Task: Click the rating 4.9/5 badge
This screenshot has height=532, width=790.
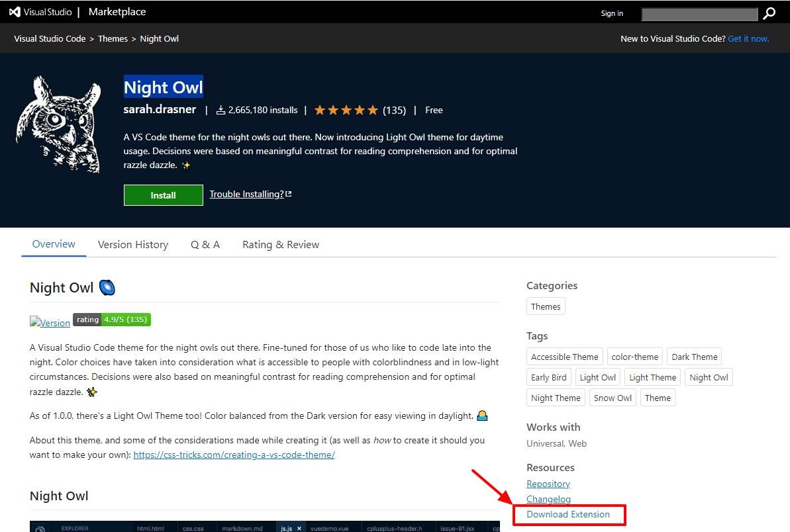Action: point(112,320)
